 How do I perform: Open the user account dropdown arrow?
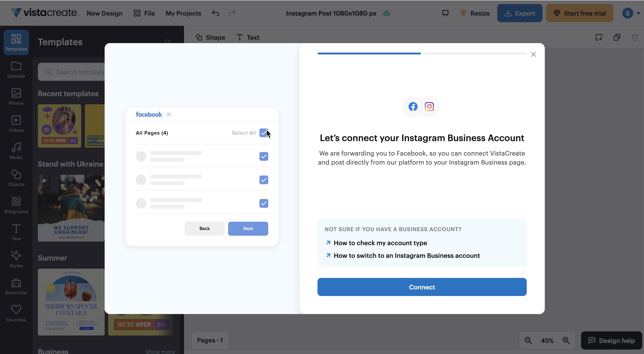click(x=638, y=13)
